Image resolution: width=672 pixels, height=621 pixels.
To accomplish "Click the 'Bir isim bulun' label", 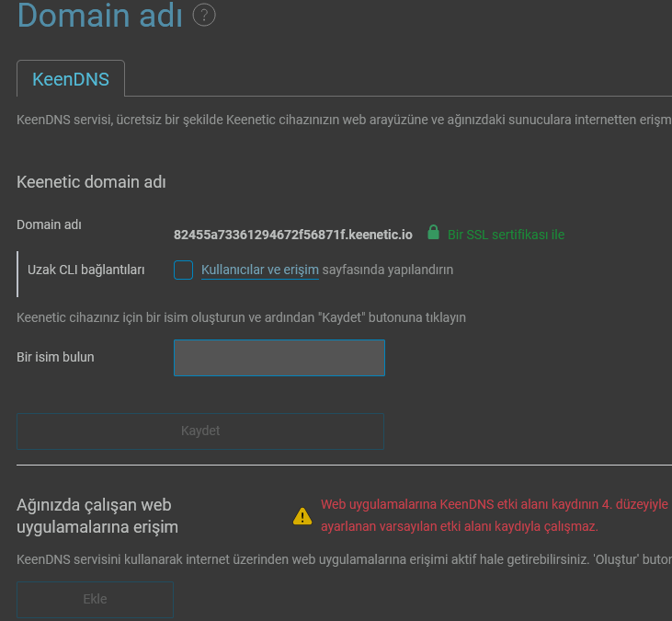I will click(x=55, y=357).
